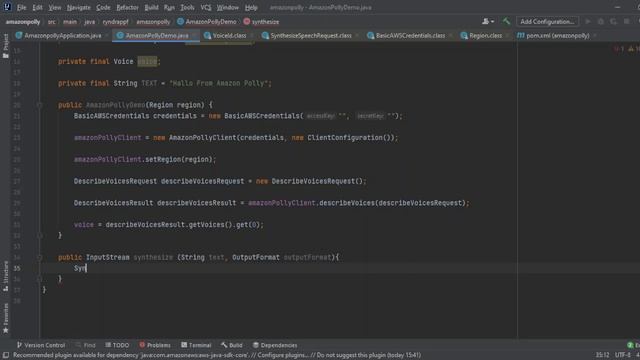The width and height of the screenshot is (640, 360).
Task: Open the File menu
Action: click(x=21, y=7)
